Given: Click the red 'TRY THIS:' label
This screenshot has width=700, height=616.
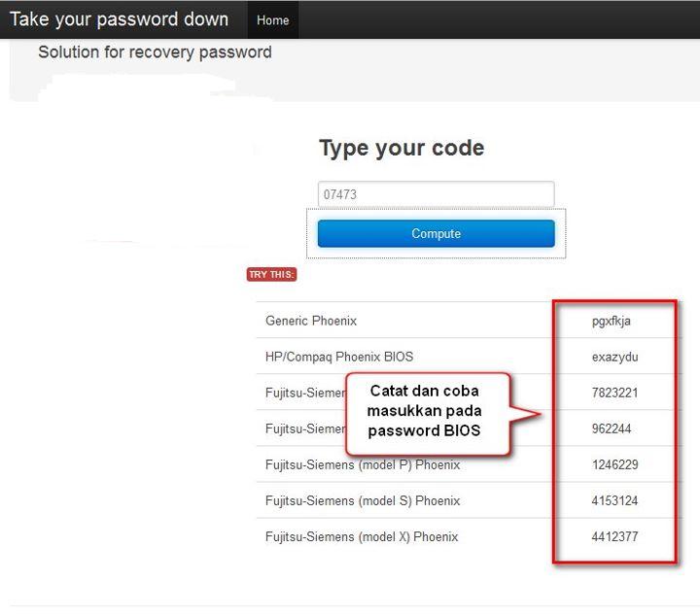Looking at the screenshot, I should [x=271, y=275].
